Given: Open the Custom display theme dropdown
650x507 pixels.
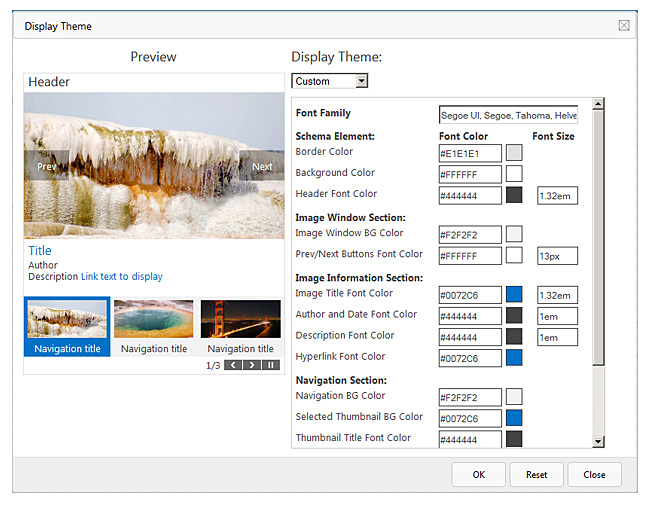Looking at the screenshot, I should click(330, 81).
